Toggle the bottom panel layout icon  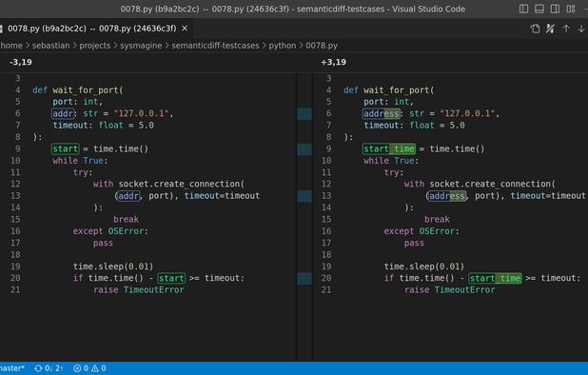click(539, 9)
